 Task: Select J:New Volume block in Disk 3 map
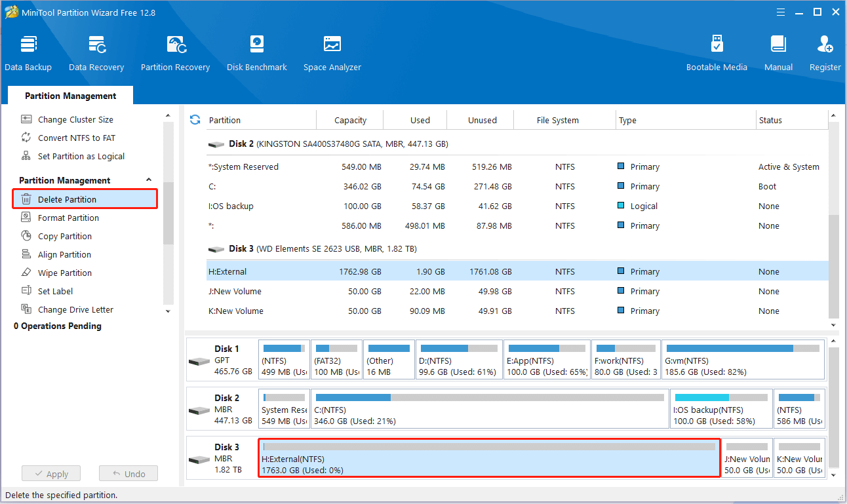(747, 457)
